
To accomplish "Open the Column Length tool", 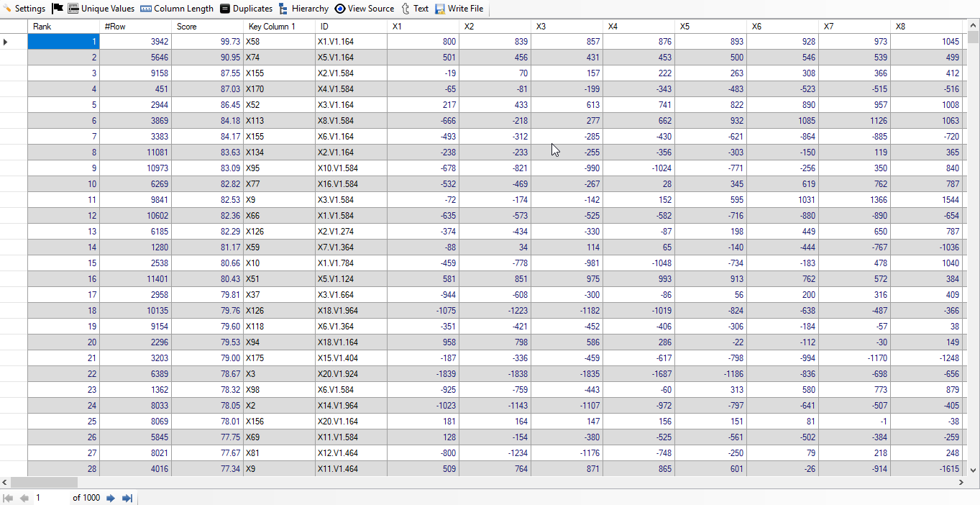I will point(176,9).
